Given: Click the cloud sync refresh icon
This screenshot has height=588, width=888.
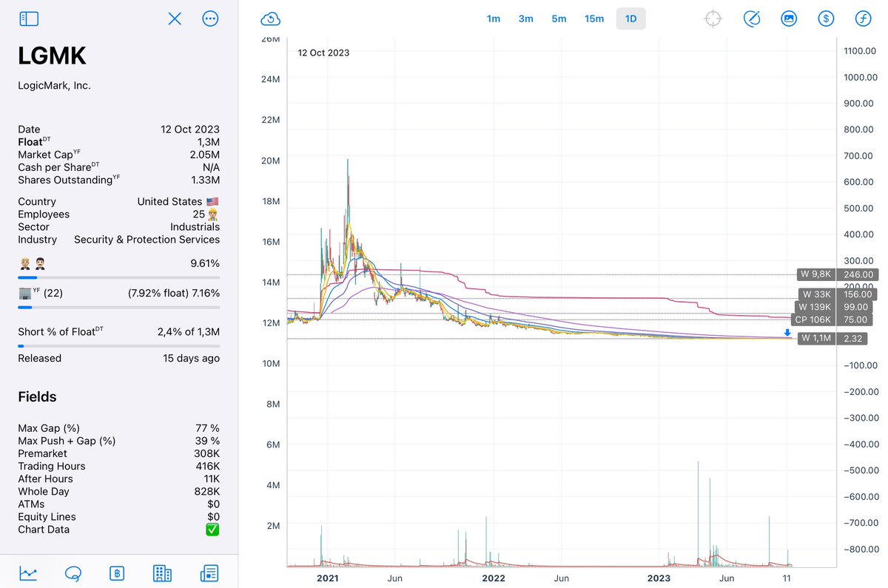Looking at the screenshot, I should [x=271, y=19].
